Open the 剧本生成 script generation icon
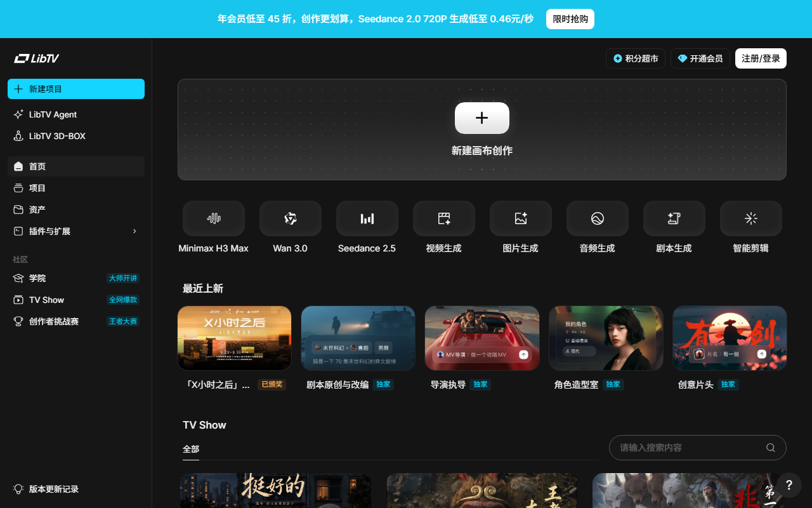Viewport: 812px width, 508px height. (674, 218)
